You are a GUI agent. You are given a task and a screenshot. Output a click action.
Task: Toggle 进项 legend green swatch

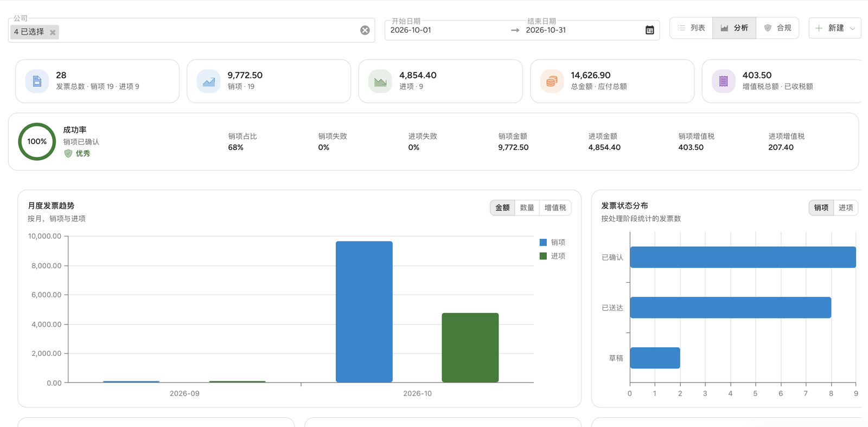pos(543,256)
